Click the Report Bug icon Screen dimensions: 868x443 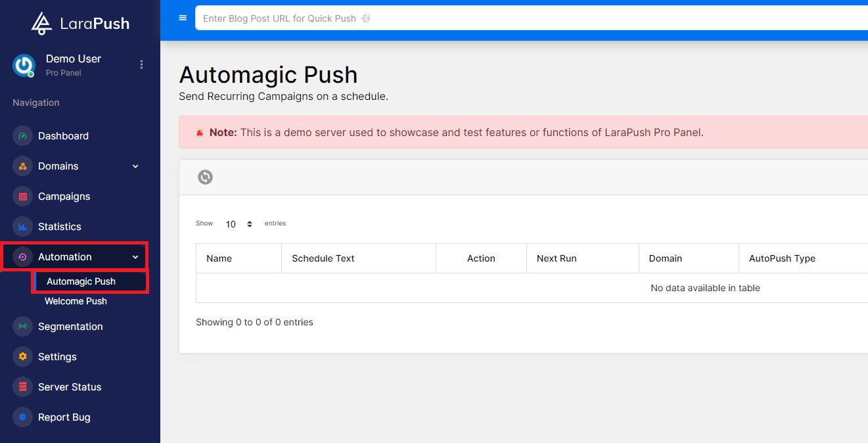[22, 417]
